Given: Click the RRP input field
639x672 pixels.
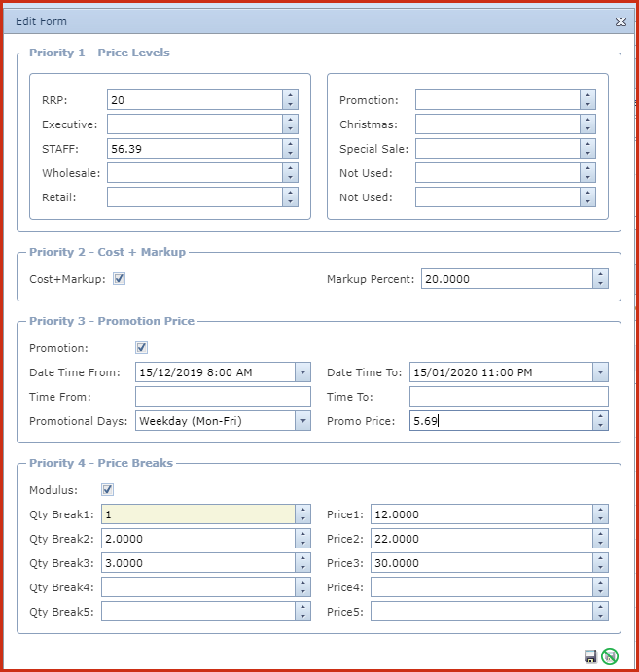Looking at the screenshot, I should coord(195,100).
